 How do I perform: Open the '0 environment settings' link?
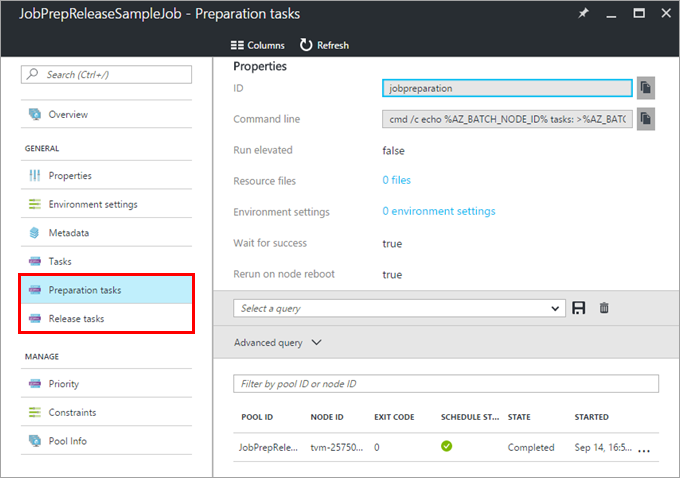(x=438, y=212)
